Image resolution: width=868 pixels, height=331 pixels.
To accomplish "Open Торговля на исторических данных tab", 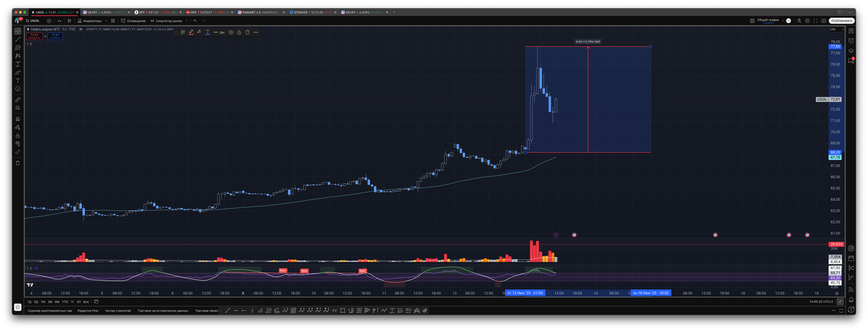I will click(x=163, y=311).
